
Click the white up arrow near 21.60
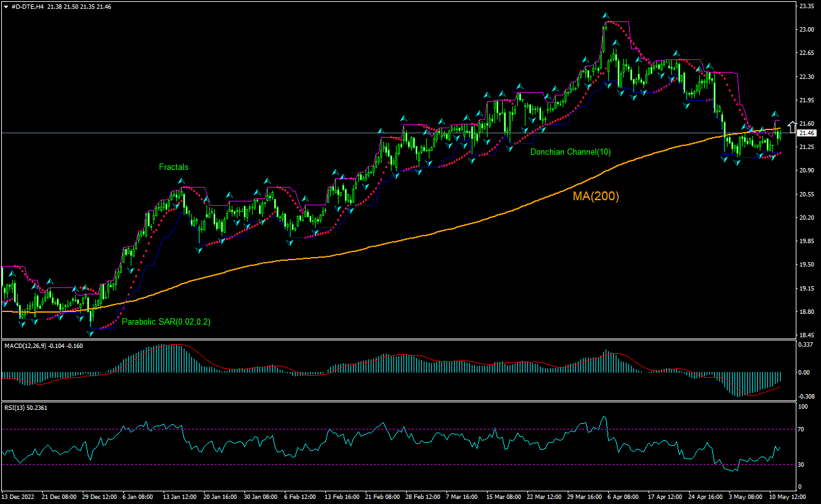[792, 126]
